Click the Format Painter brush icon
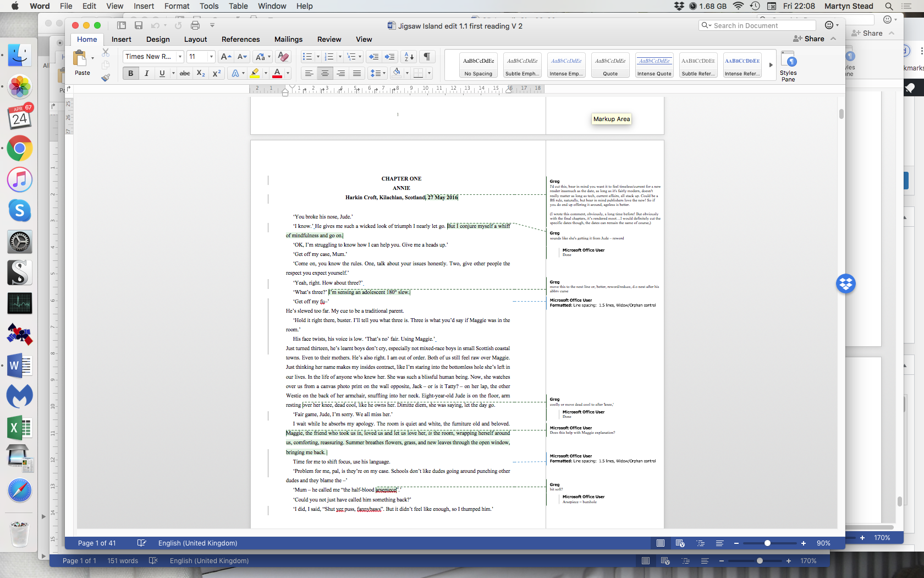Viewport: 924px width, 578px height. (106, 78)
